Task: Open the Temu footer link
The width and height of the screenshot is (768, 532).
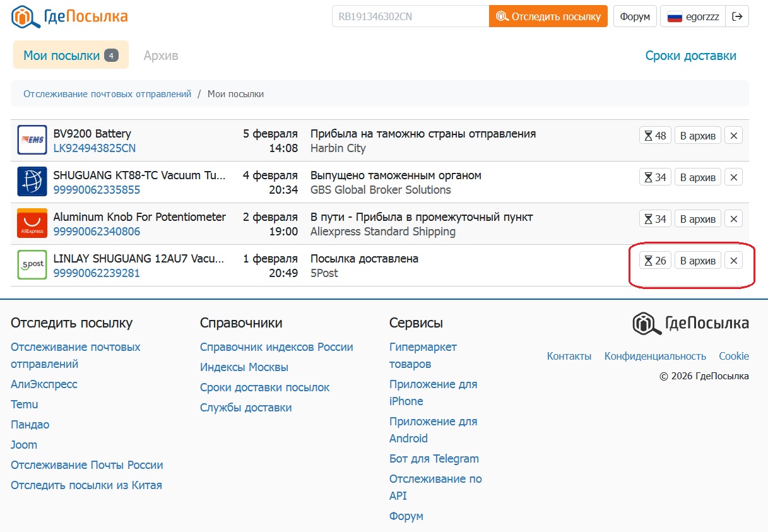Action: (25, 405)
